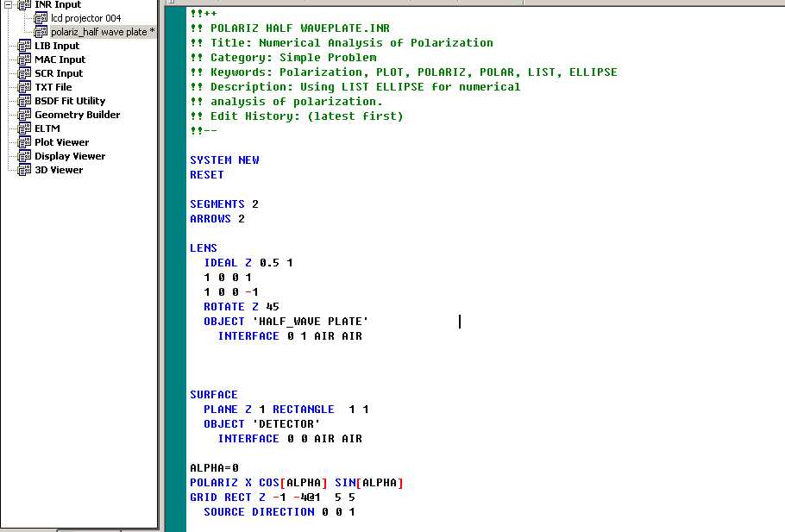
Task: Click the TXT File icon
Action: click(x=24, y=87)
